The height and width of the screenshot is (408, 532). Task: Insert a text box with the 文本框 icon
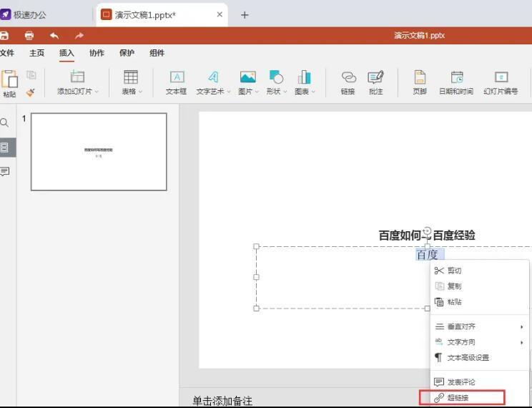click(176, 82)
